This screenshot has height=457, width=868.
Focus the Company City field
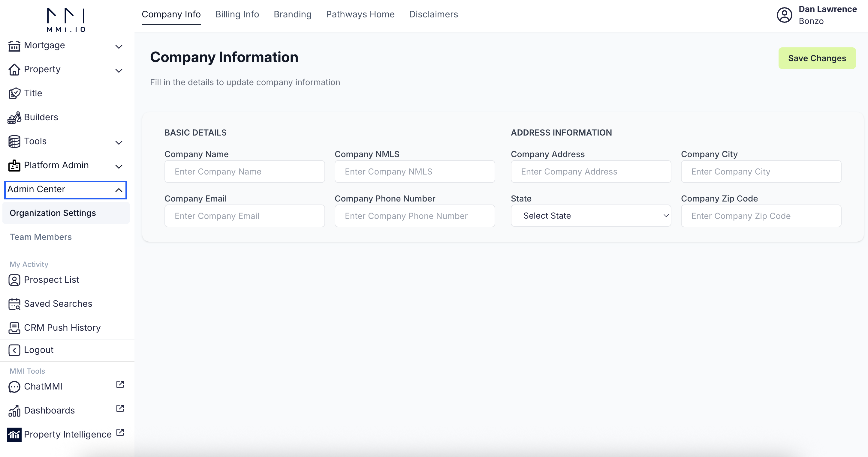(x=761, y=172)
